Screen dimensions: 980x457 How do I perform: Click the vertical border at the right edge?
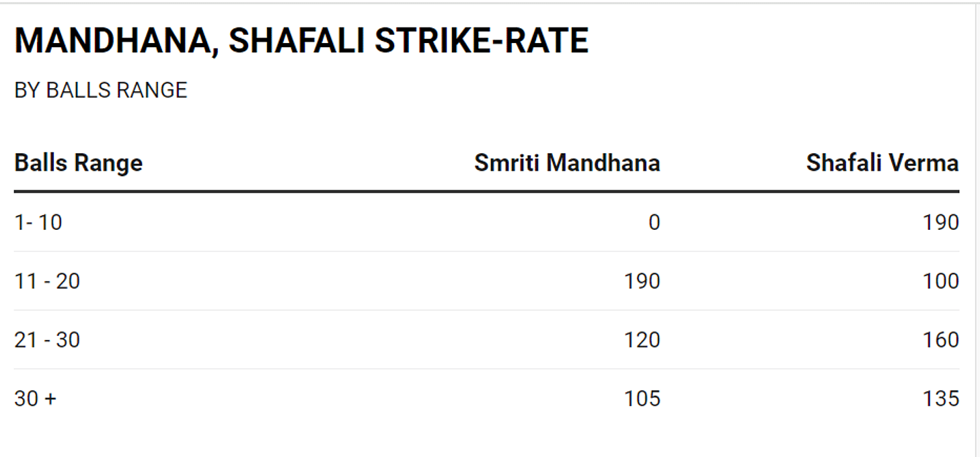(x=976, y=229)
